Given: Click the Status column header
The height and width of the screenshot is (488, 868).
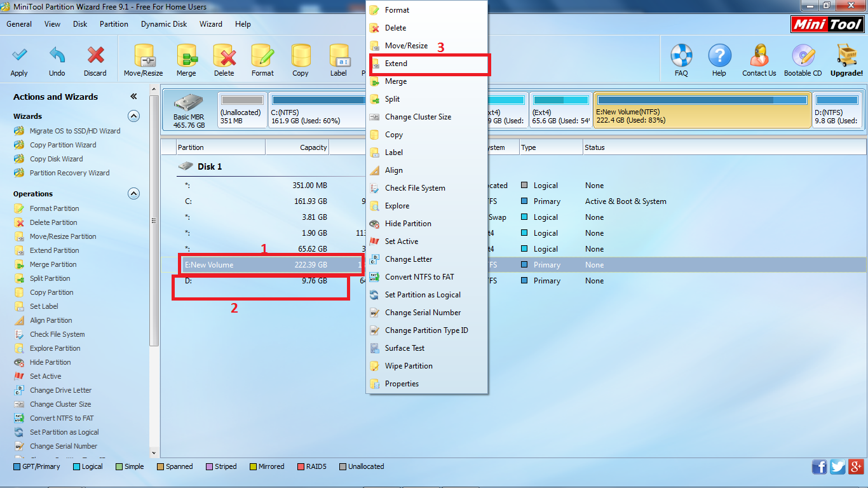Looking at the screenshot, I should 724,147.
